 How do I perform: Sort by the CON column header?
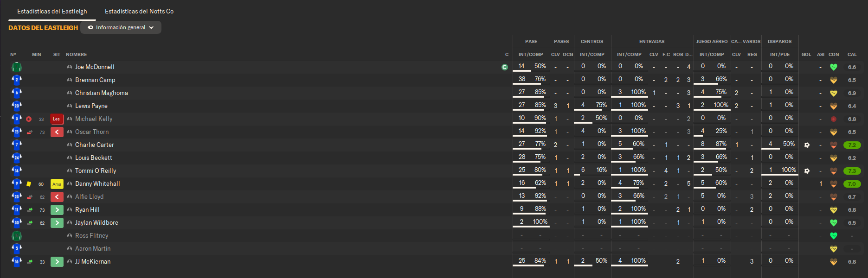pos(834,55)
